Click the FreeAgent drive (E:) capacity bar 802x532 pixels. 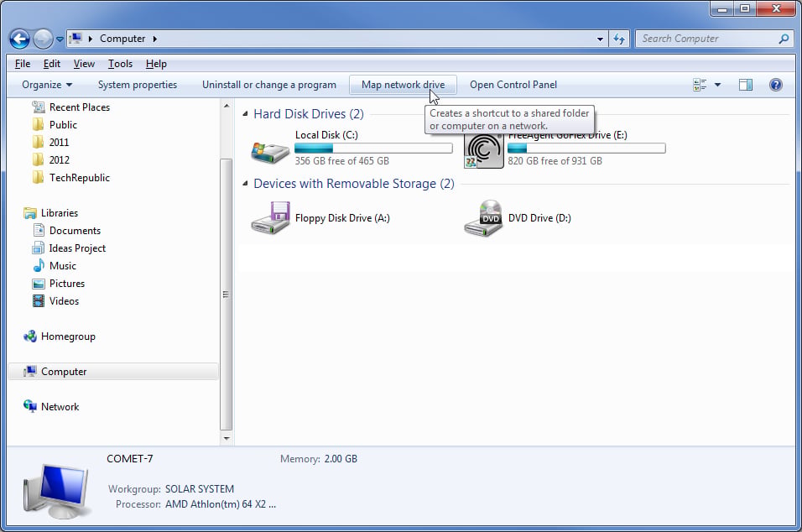[x=586, y=149]
